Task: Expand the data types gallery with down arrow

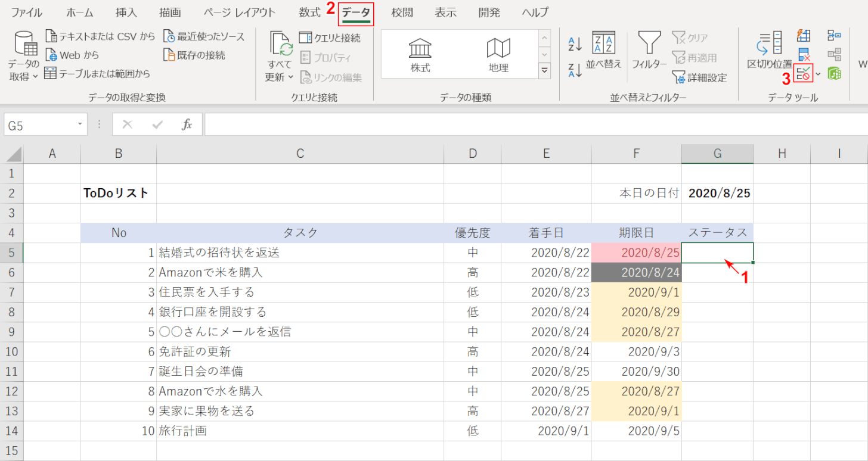Action: coord(544,70)
